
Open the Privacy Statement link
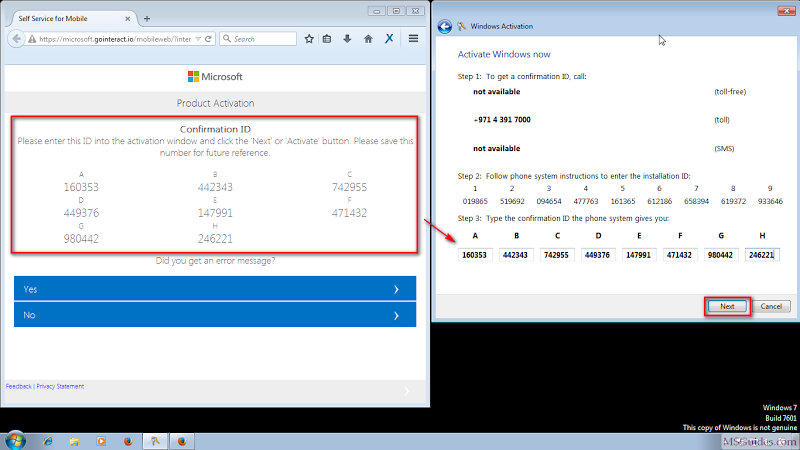click(x=60, y=386)
